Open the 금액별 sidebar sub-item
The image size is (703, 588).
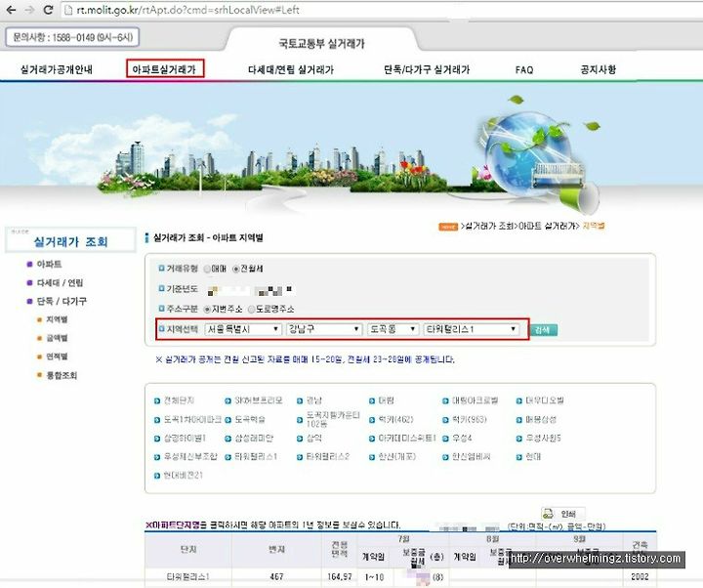coord(57,338)
